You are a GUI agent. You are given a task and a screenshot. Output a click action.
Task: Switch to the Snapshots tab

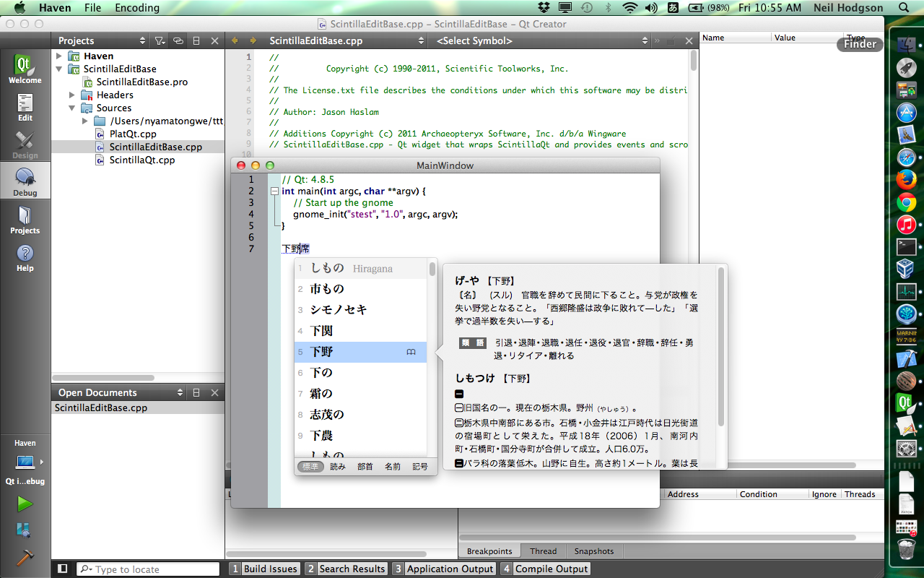pos(593,551)
